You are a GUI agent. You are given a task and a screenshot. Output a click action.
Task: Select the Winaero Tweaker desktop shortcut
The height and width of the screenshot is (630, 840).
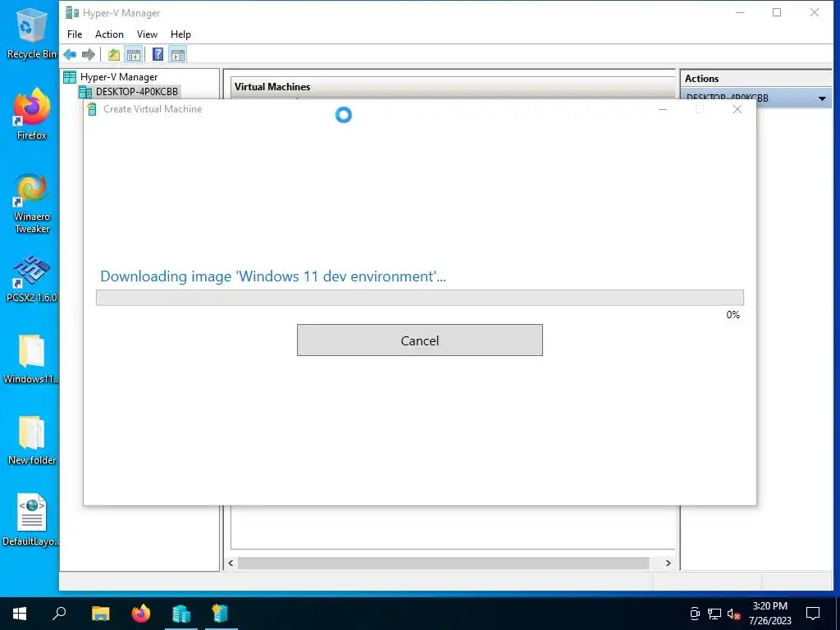[x=31, y=204]
